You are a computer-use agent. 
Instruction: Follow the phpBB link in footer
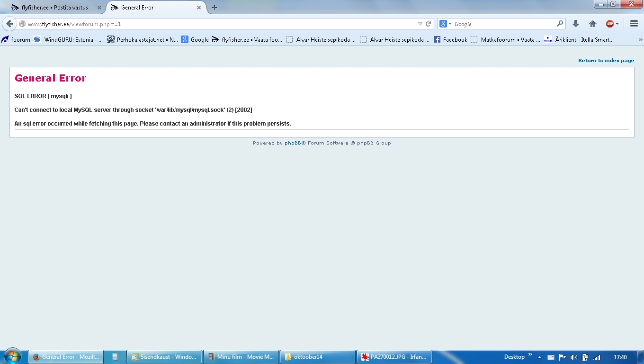[293, 143]
